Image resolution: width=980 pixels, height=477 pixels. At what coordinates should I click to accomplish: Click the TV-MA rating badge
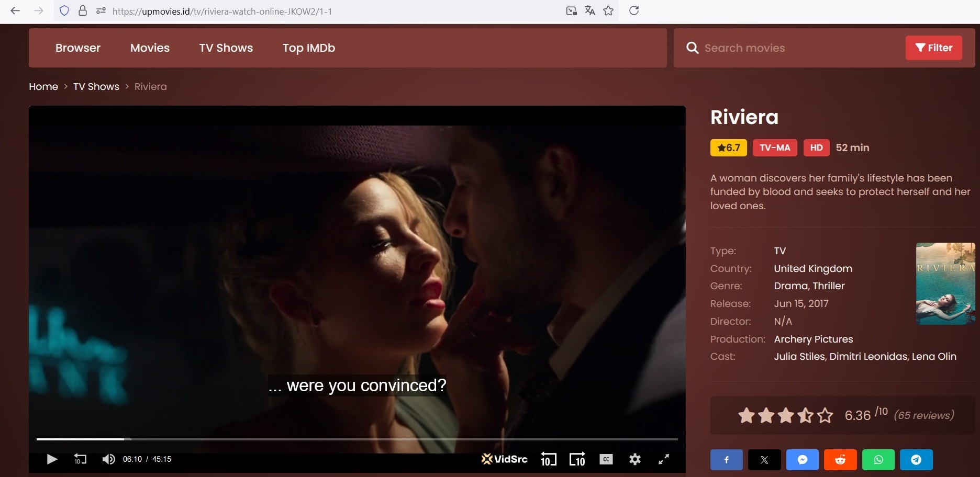(775, 148)
